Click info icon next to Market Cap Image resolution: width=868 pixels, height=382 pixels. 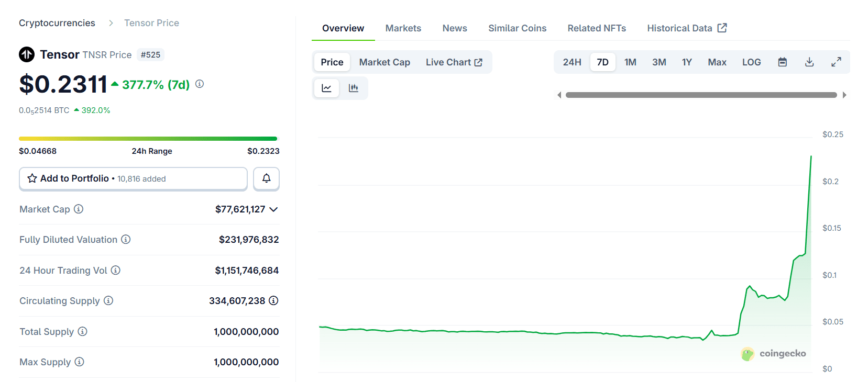[79, 209]
